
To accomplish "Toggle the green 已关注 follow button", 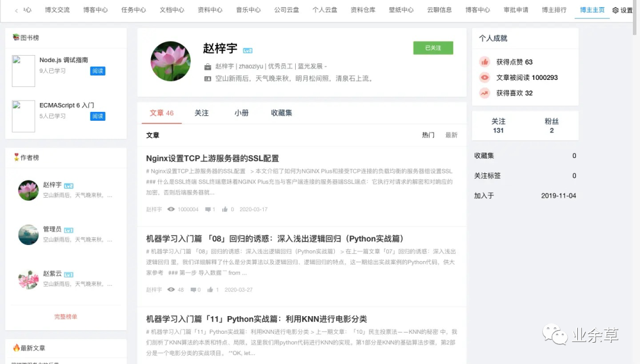I will tap(433, 48).
